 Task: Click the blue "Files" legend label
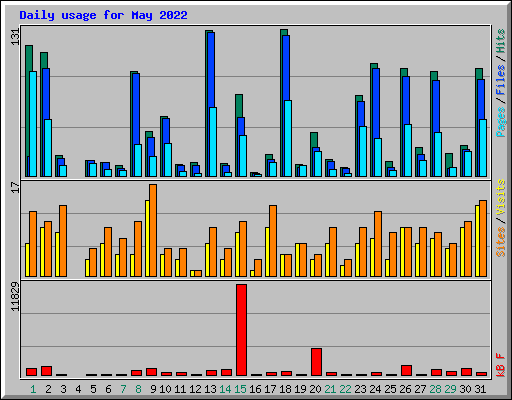tap(500, 79)
